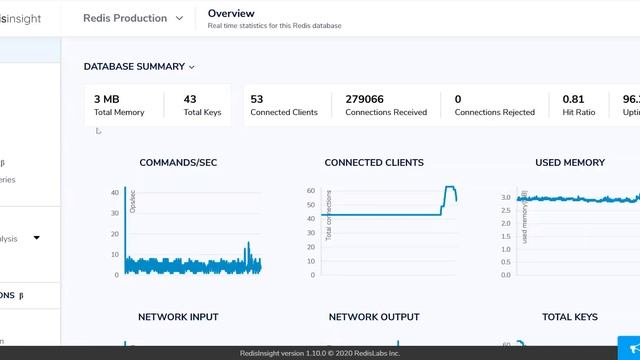640x360 pixels.
Task: Click the 53 Connected Clients stat
Action: tap(284, 105)
